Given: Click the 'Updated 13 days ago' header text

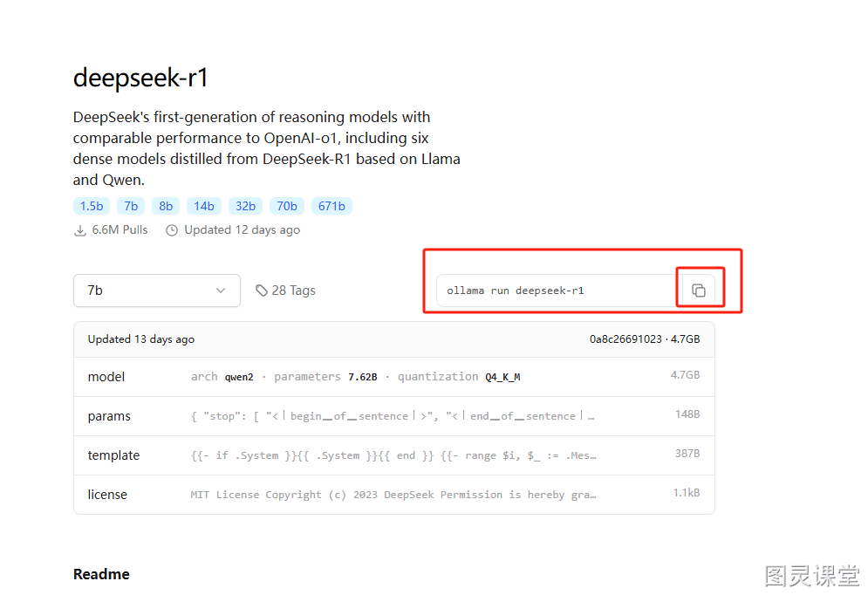Looking at the screenshot, I should tap(141, 339).
